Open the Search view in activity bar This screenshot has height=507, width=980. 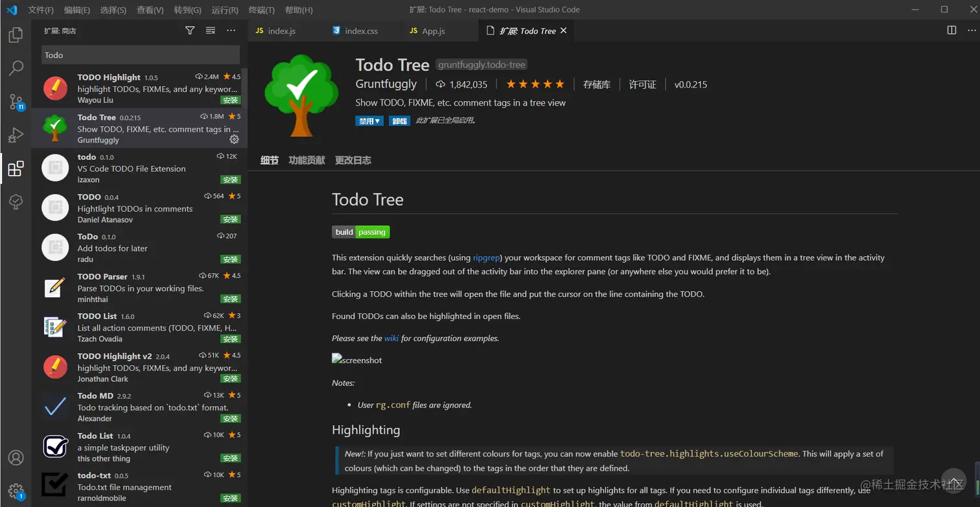point(16,68)
